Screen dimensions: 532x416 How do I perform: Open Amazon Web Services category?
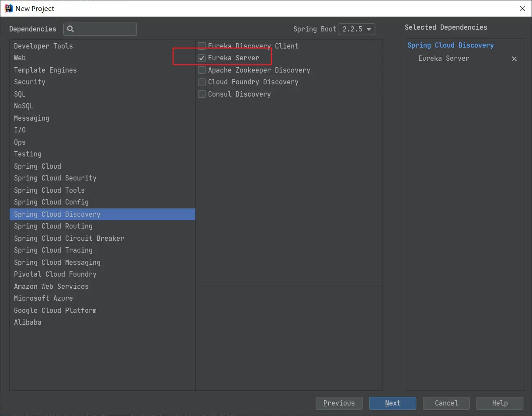[102, 286]
